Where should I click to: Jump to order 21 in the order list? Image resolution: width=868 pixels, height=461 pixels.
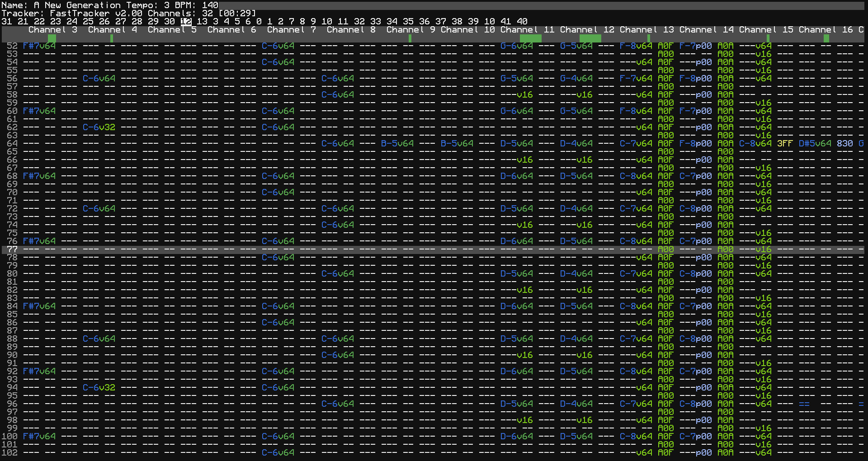tap(23, 21)
